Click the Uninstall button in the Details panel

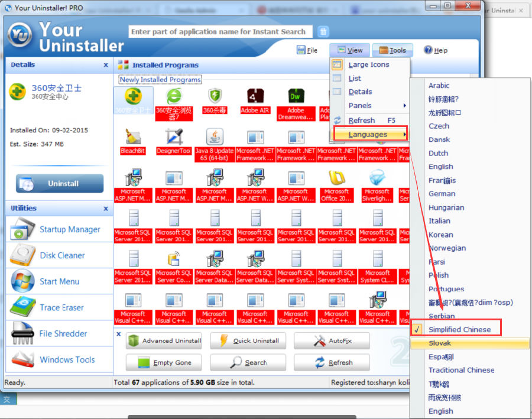point(59,183)
